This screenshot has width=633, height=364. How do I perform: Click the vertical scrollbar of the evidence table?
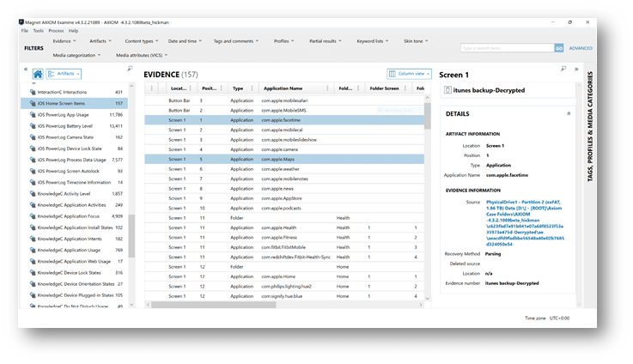tap(427, 116)
